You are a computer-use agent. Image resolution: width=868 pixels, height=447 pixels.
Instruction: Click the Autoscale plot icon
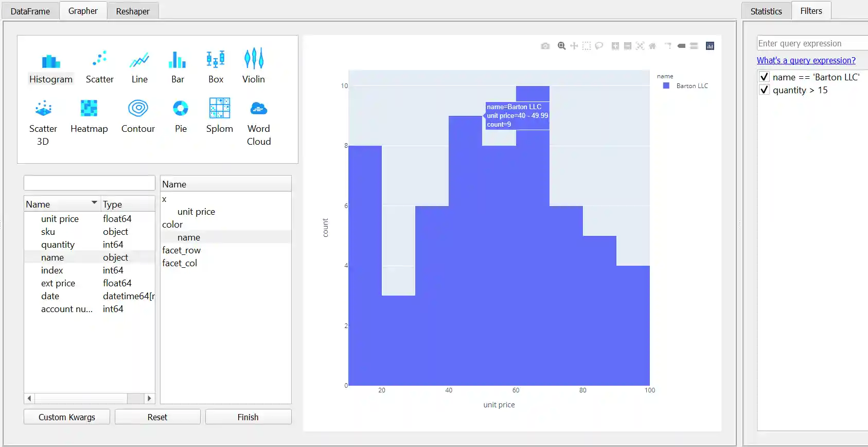(x=640, y=46)
